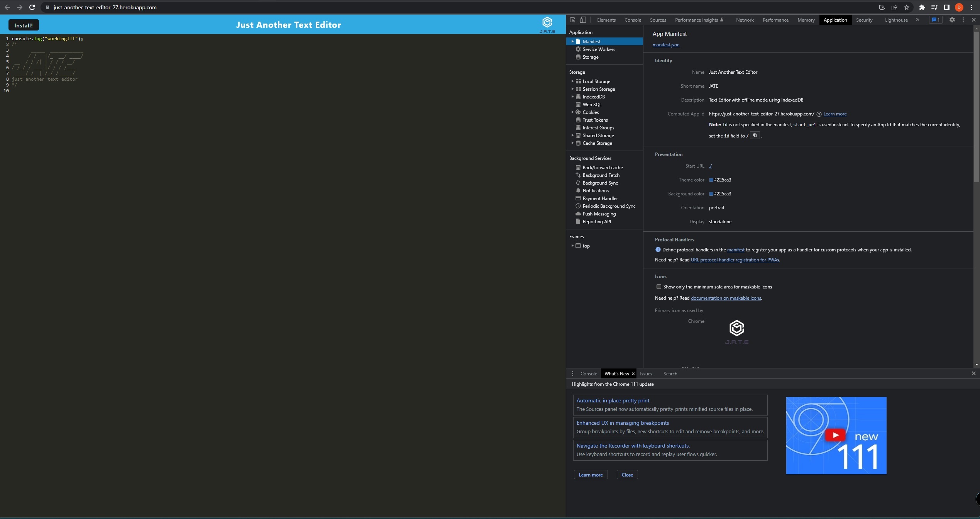Viewport: 980px width, 519px height.
Task: Click the Background color #225ca3 swatch
Action: [x=711, y=194]
